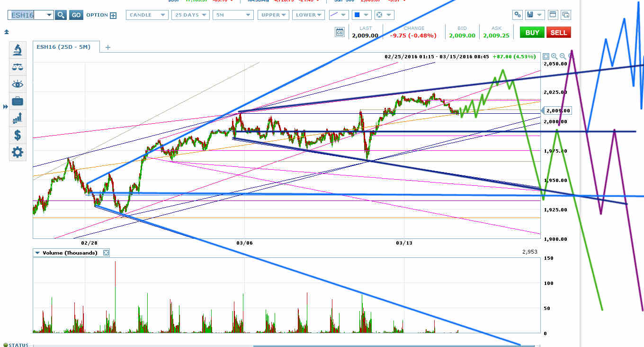The height and width of the screenshot is (347, 644).
Task: Open the CANDLE chart type dropdown
Action: tap(147, 15)
